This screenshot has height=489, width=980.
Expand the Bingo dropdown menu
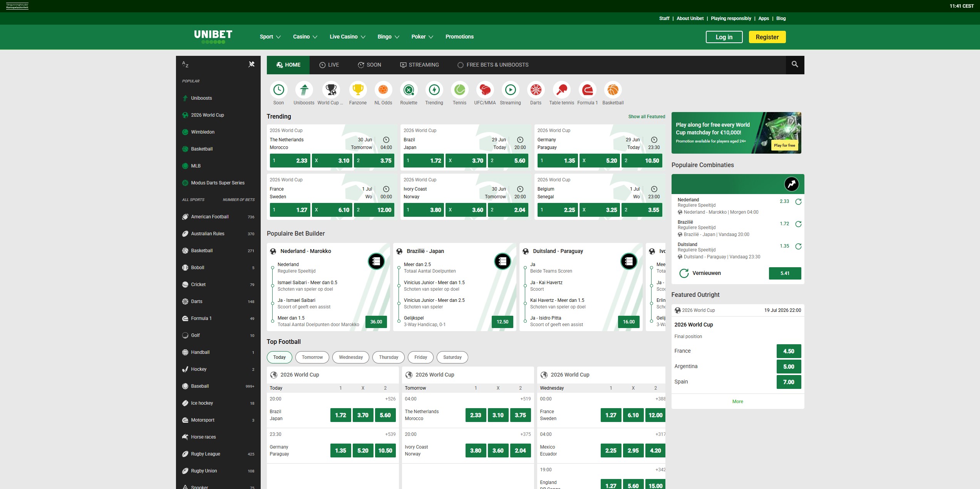[x=388, y=37]
